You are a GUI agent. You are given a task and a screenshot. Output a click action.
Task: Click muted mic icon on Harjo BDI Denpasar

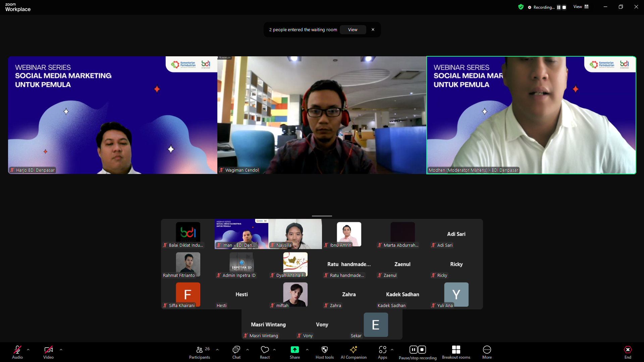[x=12, y=170]
